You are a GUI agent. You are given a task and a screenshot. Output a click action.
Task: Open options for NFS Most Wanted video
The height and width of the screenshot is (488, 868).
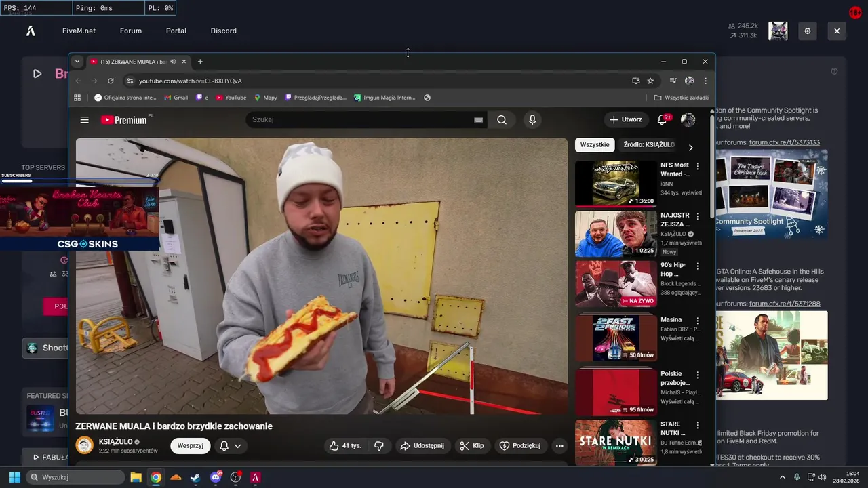point(698,166)
